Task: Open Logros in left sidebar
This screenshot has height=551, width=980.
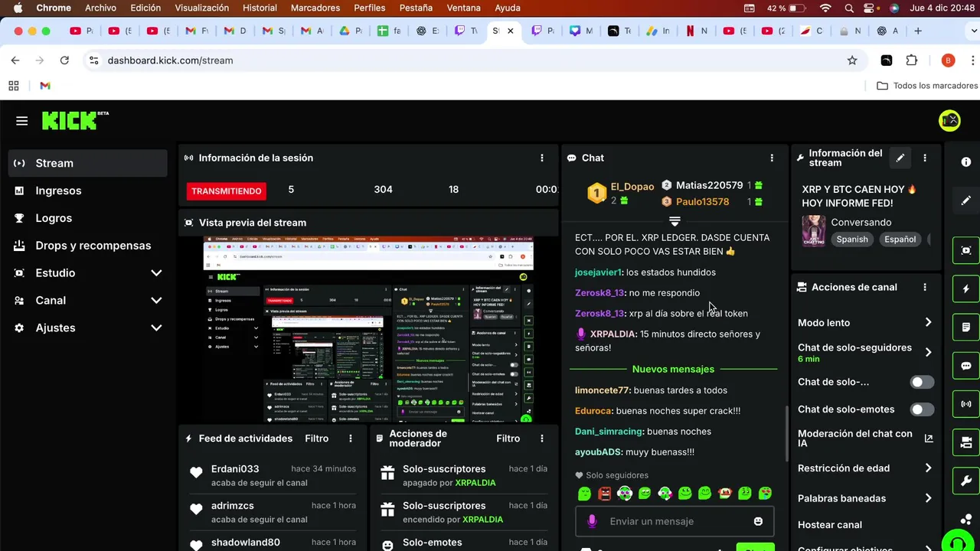Action: pos(88,218)
